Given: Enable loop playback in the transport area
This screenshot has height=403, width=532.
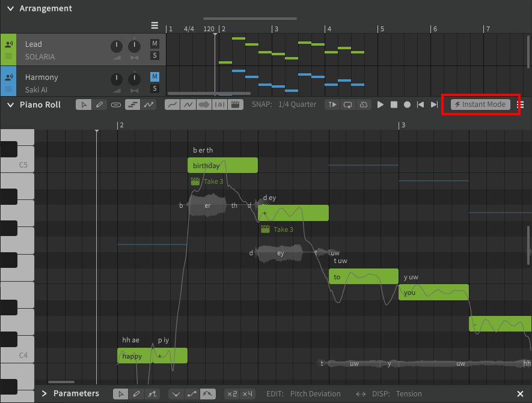Looking at the screenshot, I should [348, 104].
